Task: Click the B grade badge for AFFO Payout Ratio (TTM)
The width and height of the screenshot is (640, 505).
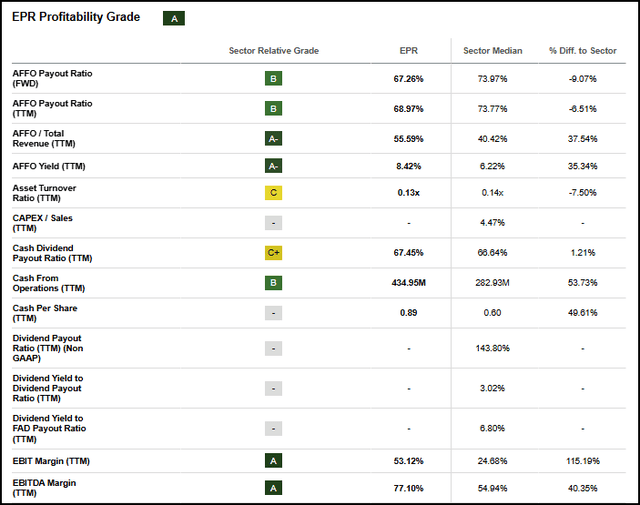Action: (273, 109)
